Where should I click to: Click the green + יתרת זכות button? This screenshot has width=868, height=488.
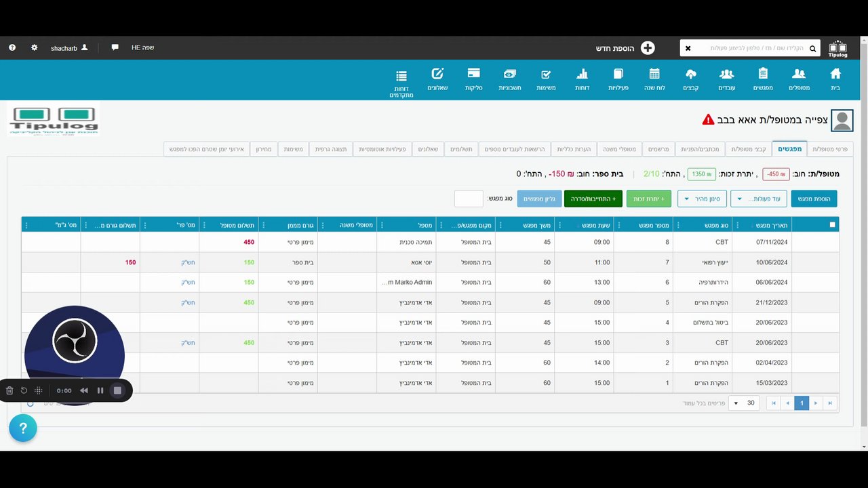pos(649,199)
